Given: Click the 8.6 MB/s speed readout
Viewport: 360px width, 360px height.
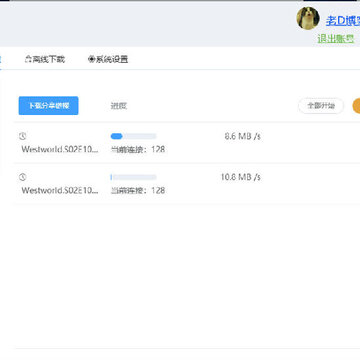Looking at the screenshot, I should 242,136.
